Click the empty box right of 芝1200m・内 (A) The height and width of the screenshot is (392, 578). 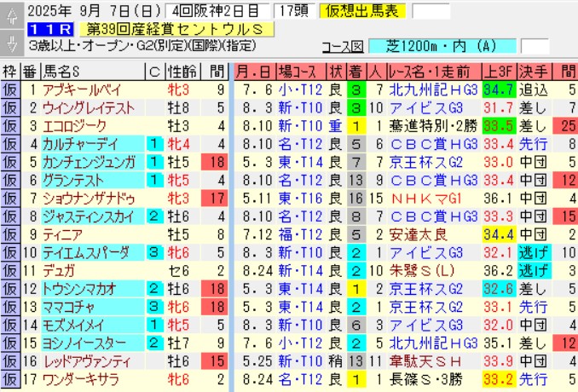point(534,46)
